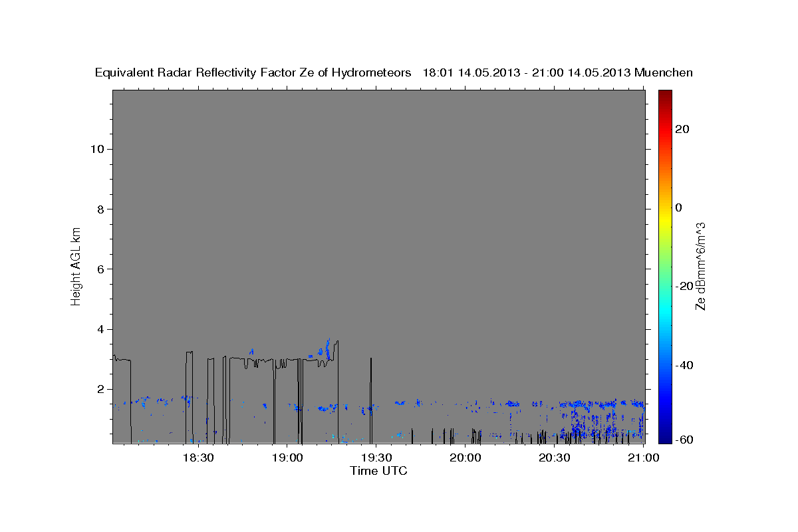The width and height of the screenshot is (798, 532).
Task: Click the height axis label 4
Action: tap(99, 329)
